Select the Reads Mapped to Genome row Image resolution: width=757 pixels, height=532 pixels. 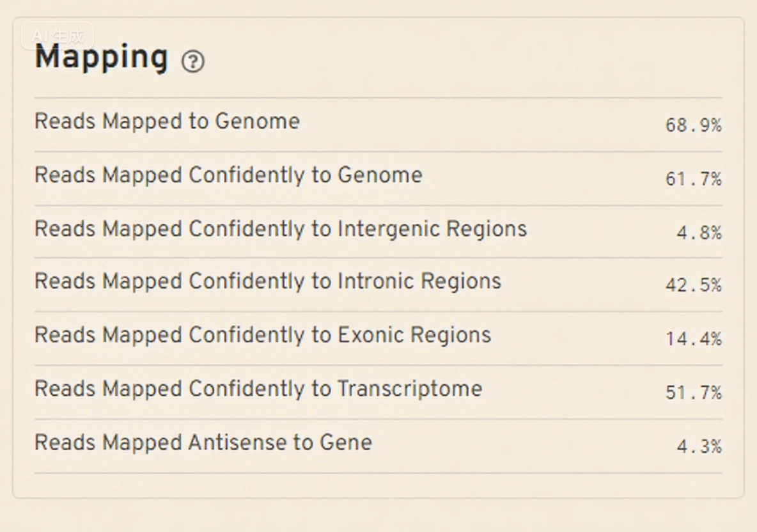pos(378,125)
